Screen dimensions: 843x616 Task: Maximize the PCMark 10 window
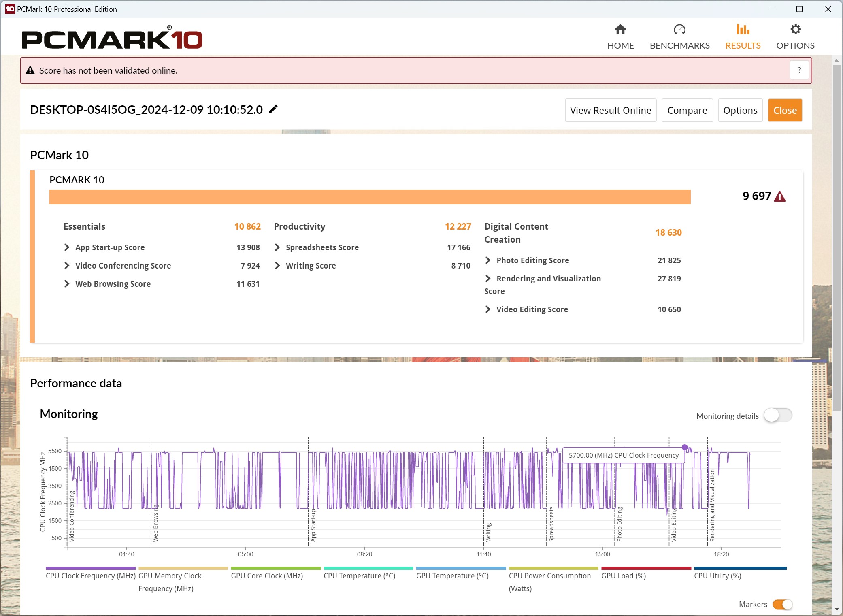pos(799,9)
